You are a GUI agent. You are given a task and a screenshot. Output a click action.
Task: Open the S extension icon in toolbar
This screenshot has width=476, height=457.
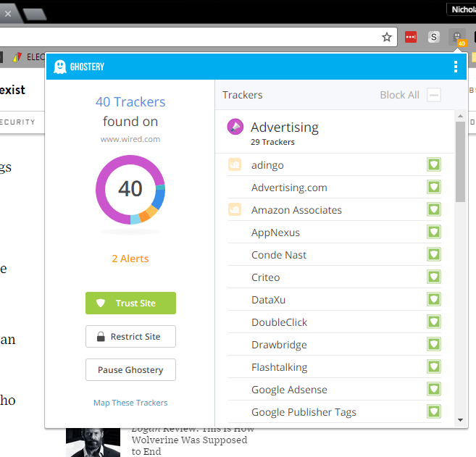(434, 37)
